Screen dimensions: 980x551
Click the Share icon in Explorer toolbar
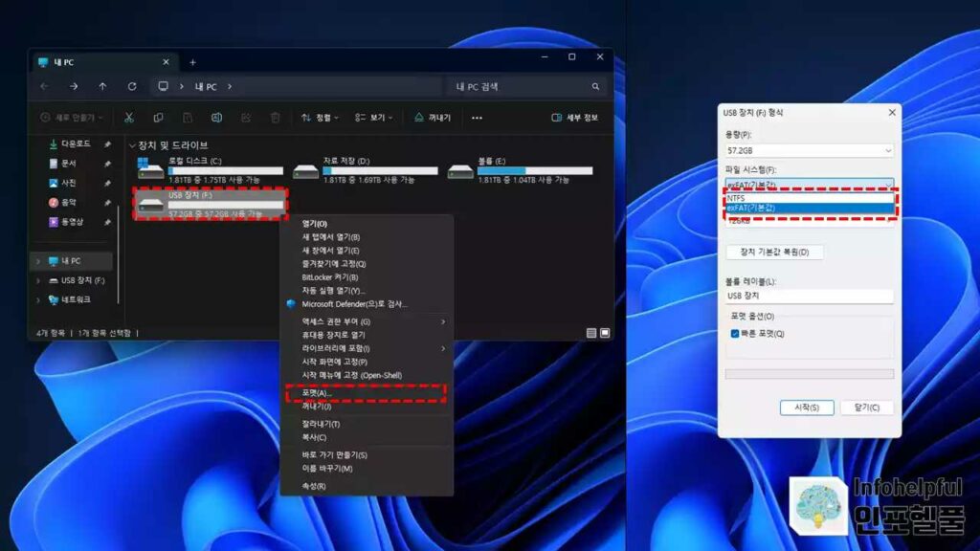(x=246, y=118)
